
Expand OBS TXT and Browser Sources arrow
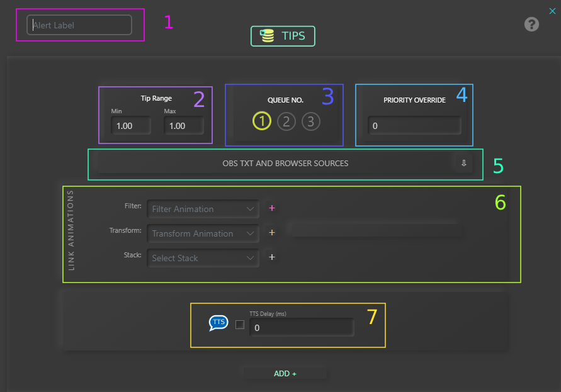[x=463, y=163]
